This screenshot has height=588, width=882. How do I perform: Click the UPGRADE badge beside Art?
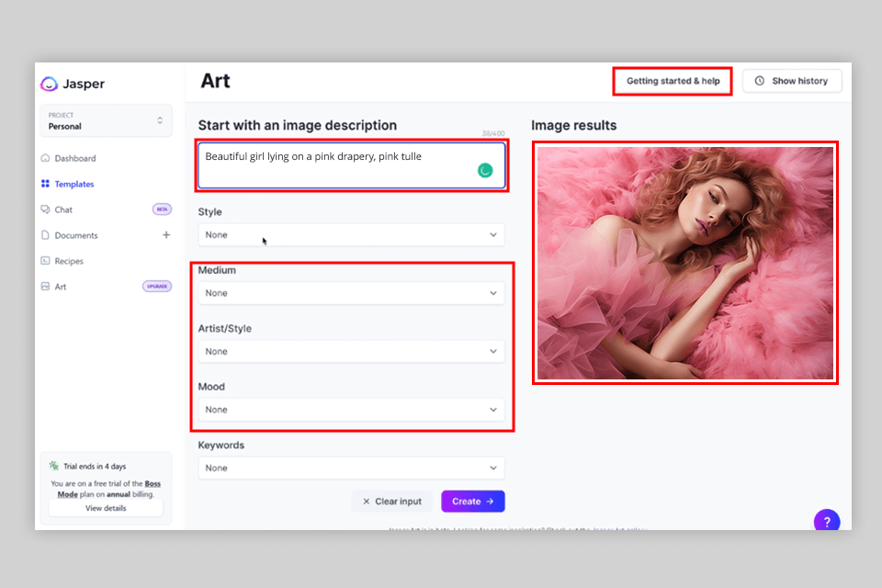[157, 286]
